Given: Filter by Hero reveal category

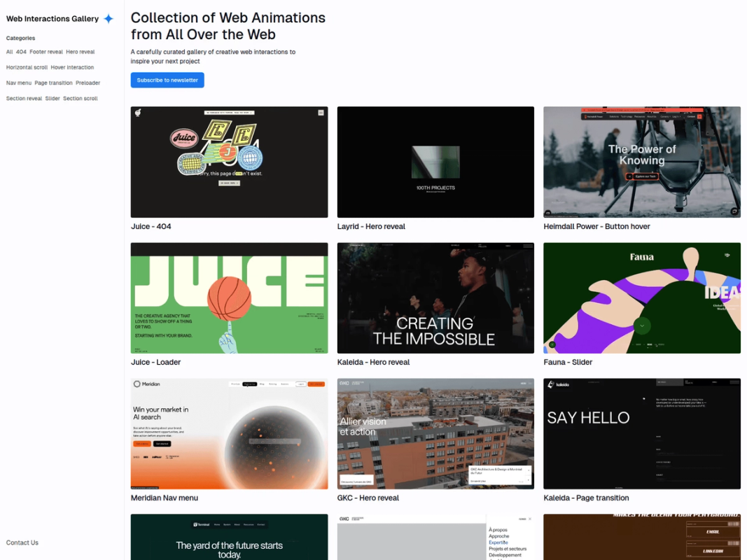Looking at the screenshot, I should pos(81,52).
